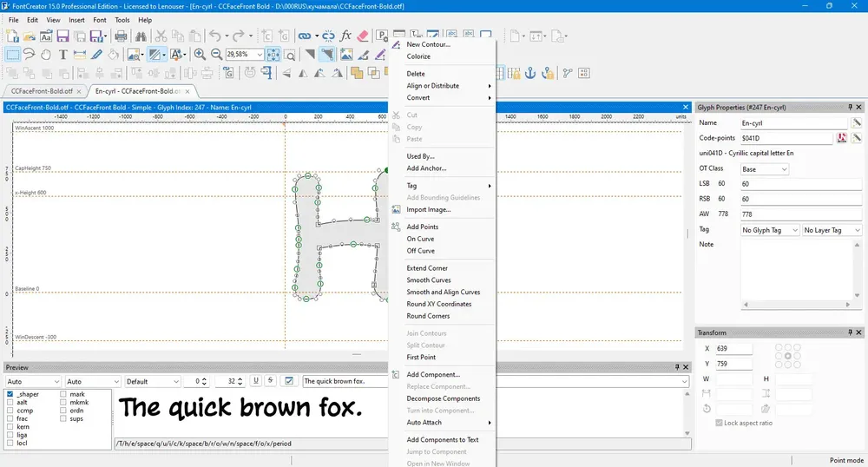Click the fx formula icon
Screen dimensions: 868x467
[345, 36]
